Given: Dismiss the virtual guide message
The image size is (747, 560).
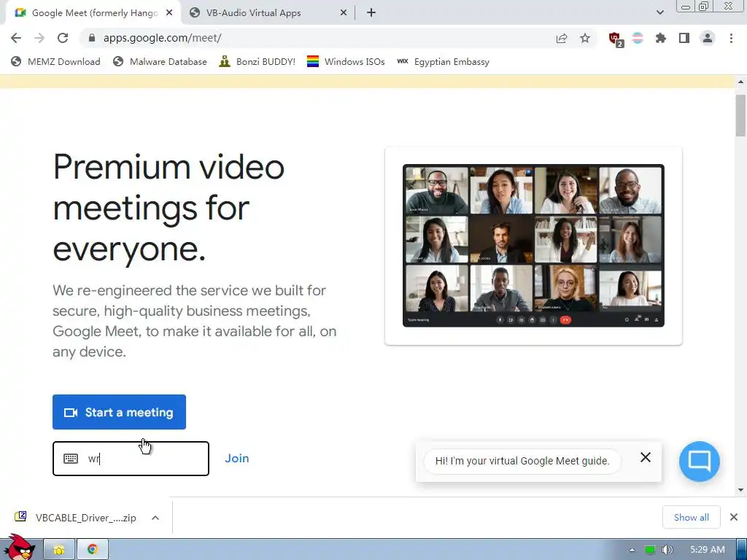Looking at the screenshot, I should pyautogui.click(x=646, y=457).
